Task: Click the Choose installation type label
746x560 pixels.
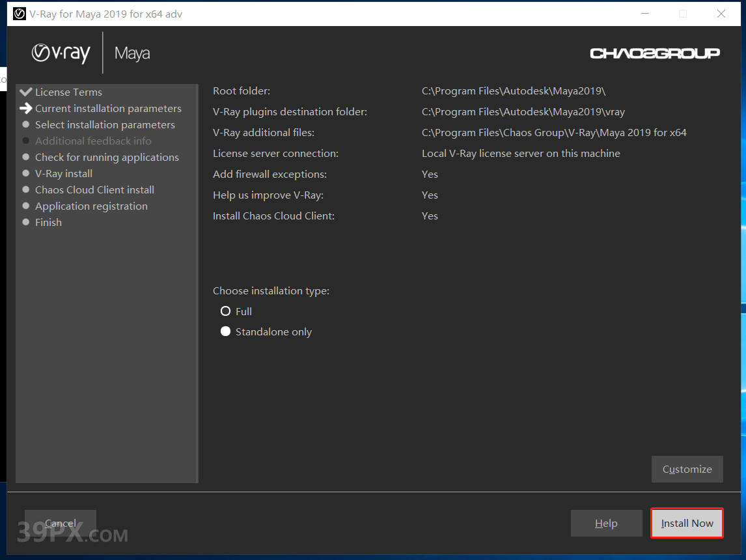Action: coord(271,290)
